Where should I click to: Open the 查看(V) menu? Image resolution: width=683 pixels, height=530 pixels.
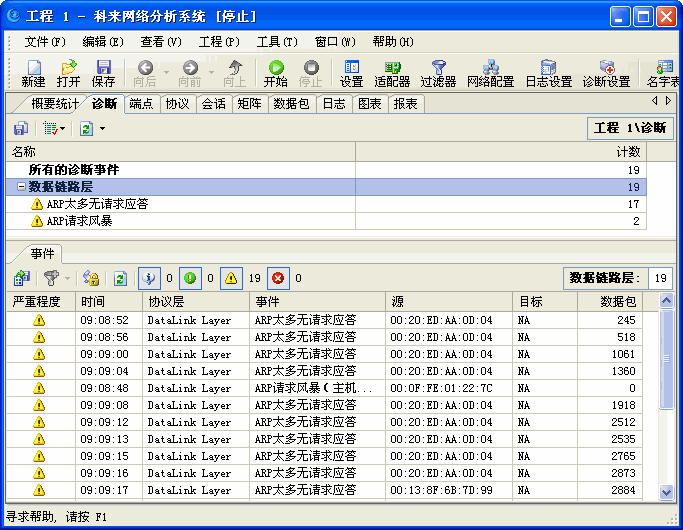tap(161, 42)
